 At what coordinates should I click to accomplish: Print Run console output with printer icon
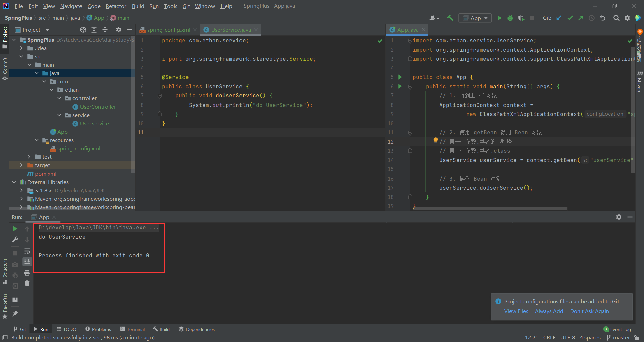(27, 273)
